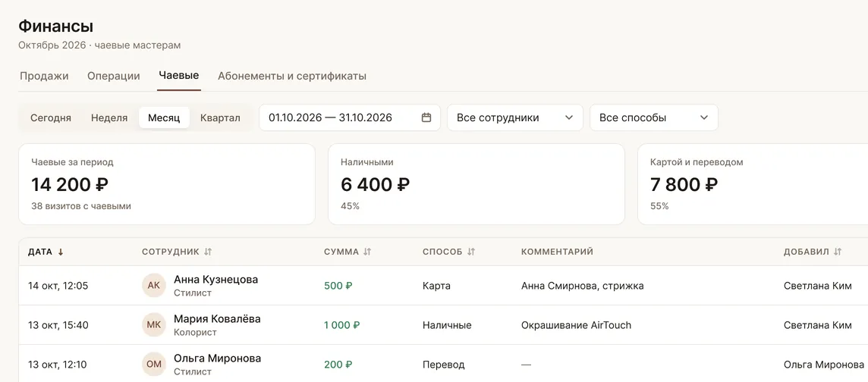Click the comment Анна Смирнова, стрижка

(583, 286)
